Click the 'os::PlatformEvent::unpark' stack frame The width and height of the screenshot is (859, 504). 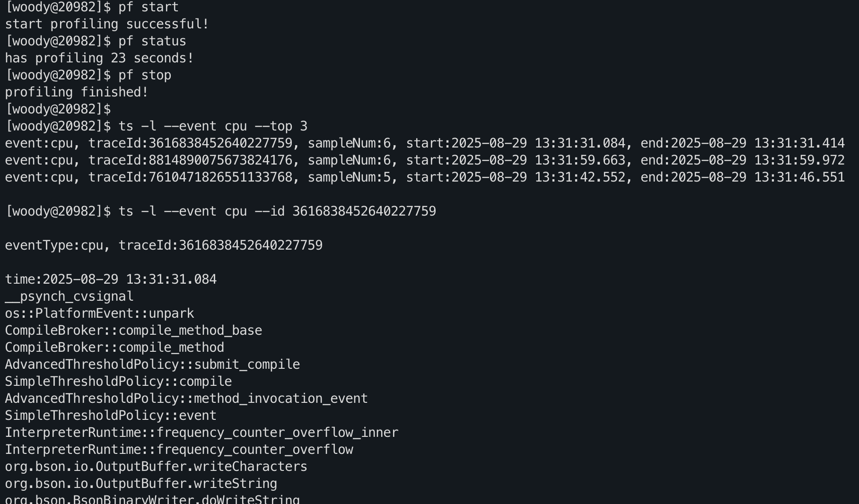tap(99, 313)
